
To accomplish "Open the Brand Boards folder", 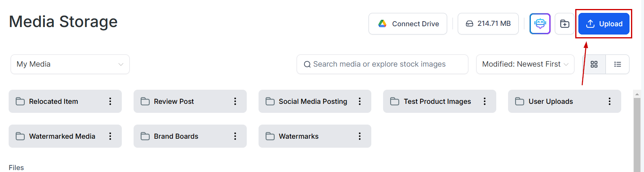I will click(x=176, y=136).
